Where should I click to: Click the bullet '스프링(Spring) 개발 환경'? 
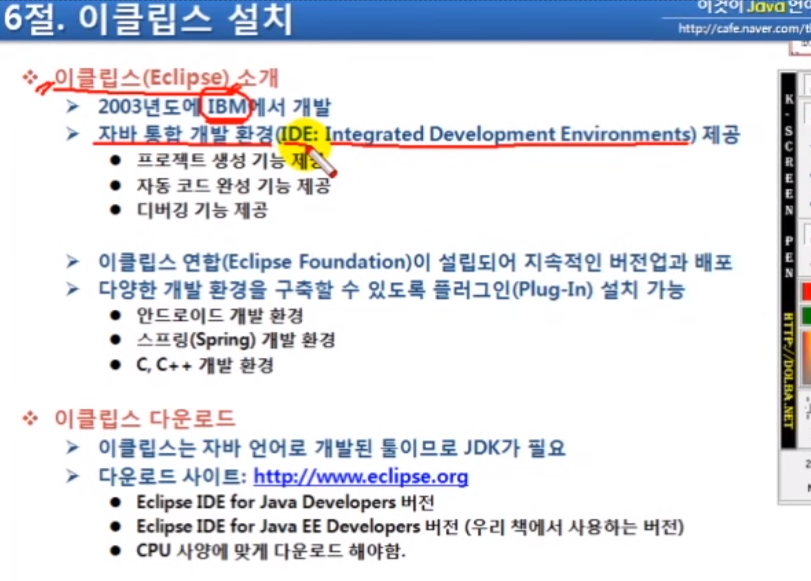[x=236, y=340]
